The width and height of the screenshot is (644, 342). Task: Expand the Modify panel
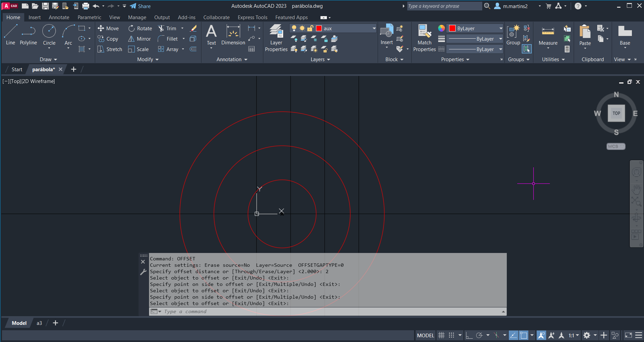[148, 59]
